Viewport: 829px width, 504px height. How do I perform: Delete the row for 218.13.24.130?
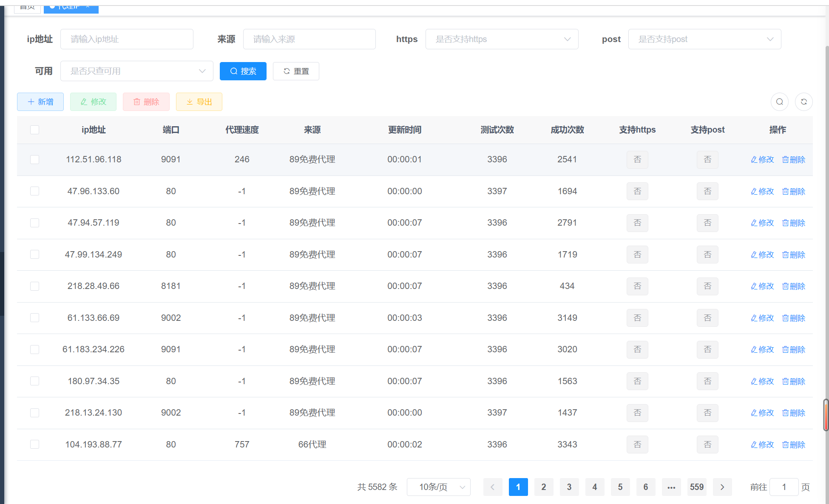[794, 413]
